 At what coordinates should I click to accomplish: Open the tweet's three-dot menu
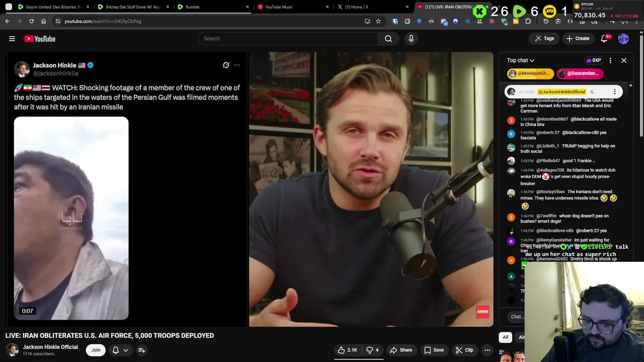pyautogui.click(x=236, y=65)
